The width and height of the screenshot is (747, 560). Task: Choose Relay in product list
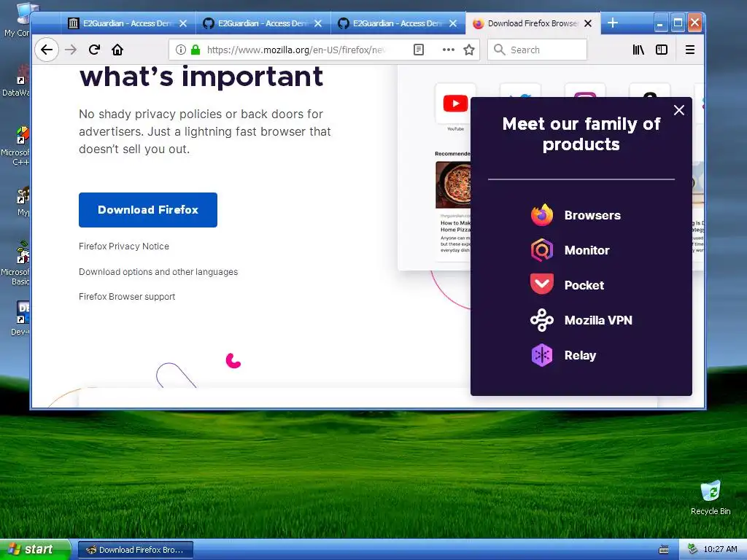pos(580,356)
